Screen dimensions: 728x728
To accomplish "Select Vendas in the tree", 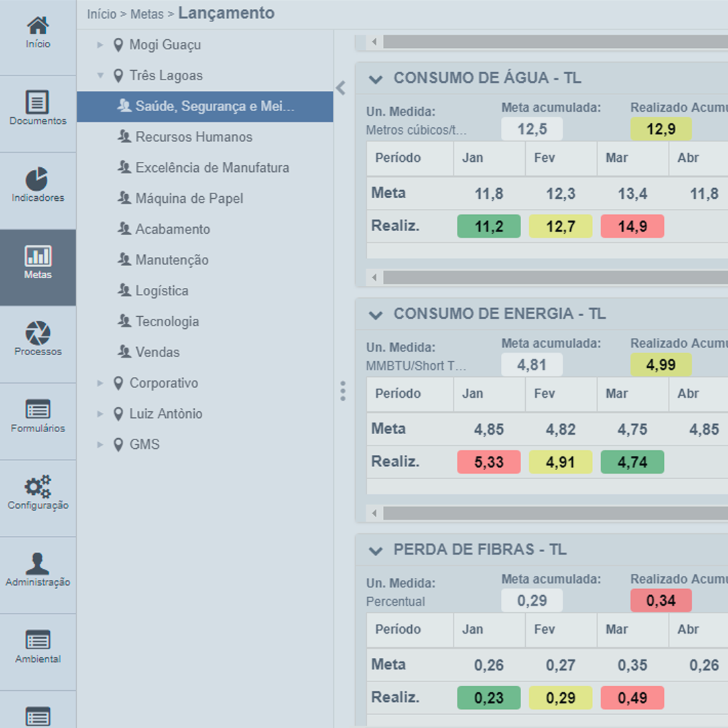I will tap(157, 352).
